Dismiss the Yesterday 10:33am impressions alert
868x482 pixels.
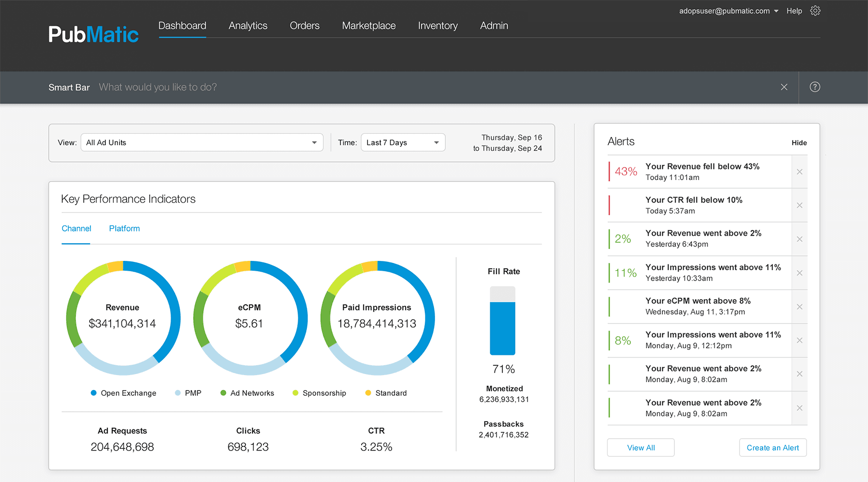tap(799, 273)
